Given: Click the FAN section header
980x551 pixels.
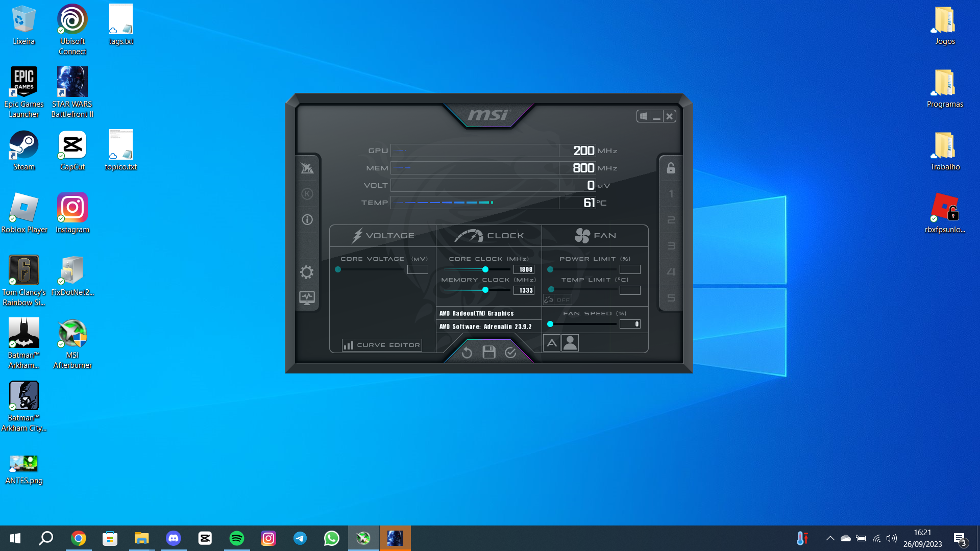Looking at the screenshot, I should point(595,236).
